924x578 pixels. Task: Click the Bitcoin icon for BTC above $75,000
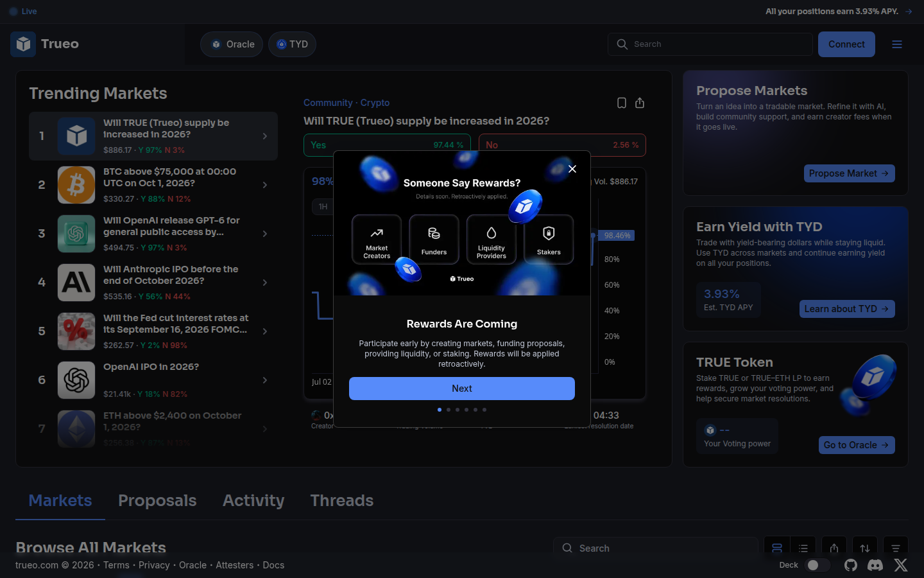pyautogui.click(x=76, y=185)
